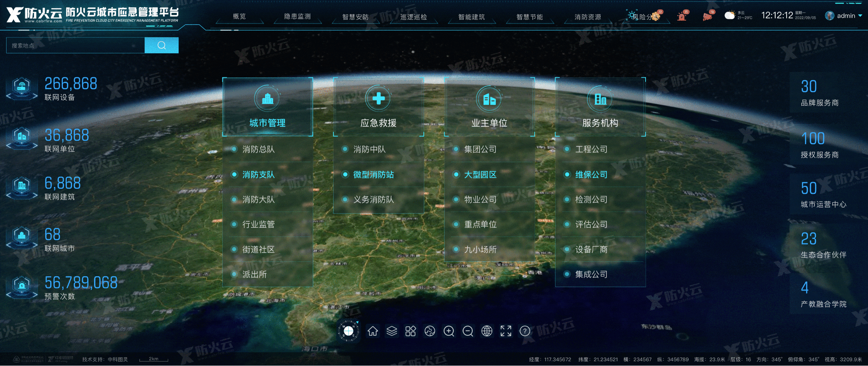Click the 联网单位 unit icon

(22, 139)
